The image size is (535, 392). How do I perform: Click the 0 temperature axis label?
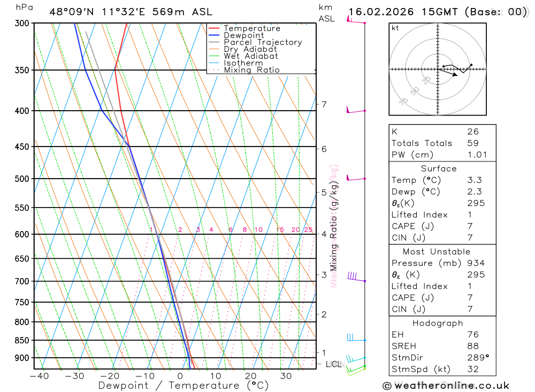(180, 376)
